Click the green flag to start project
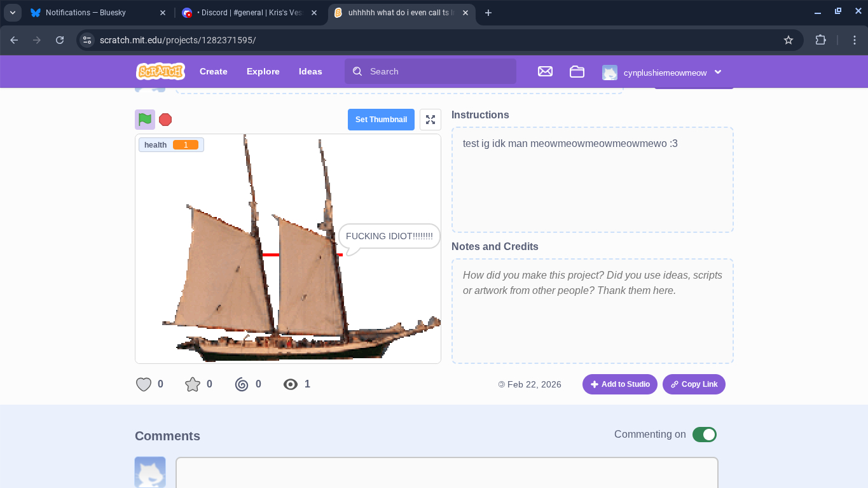868x488 pixels. [145, 119]
